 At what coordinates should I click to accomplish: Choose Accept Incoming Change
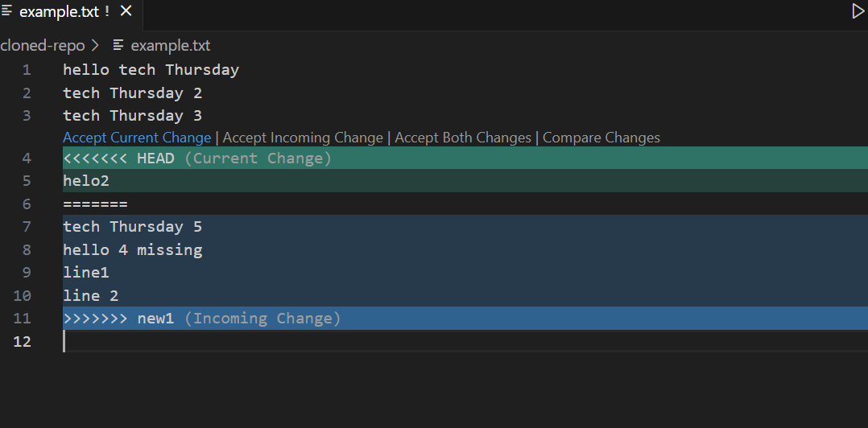(x=303, y=138)
